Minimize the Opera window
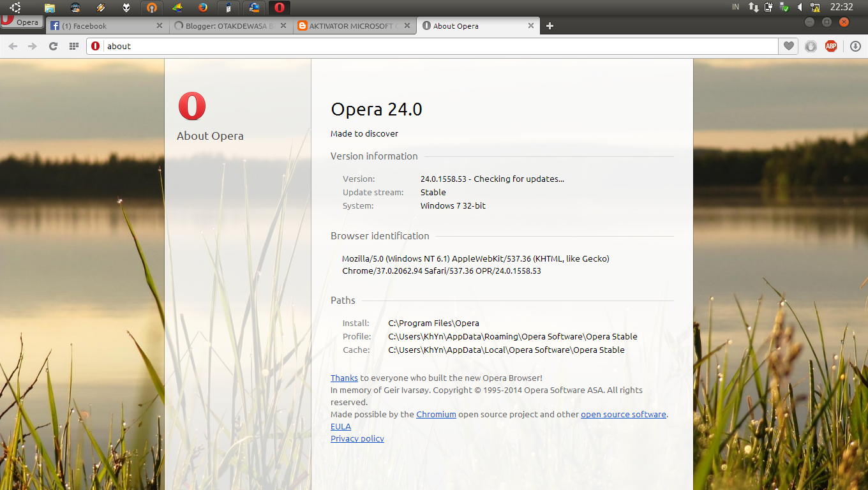 click(809, 22)
